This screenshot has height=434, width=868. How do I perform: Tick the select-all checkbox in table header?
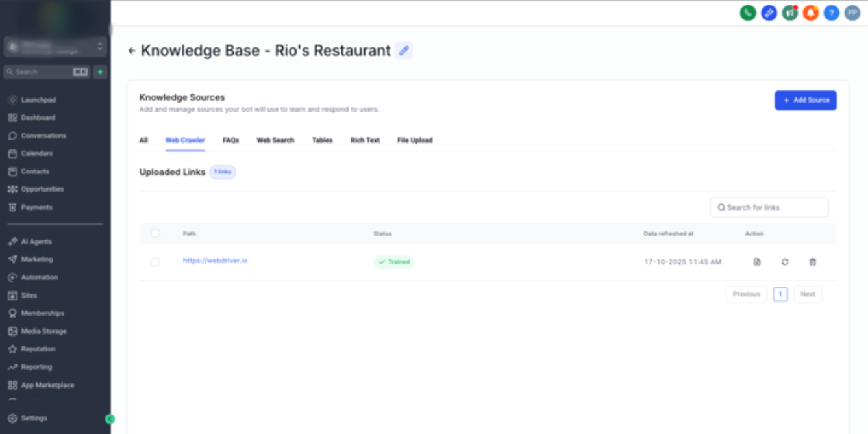coord(155,233)
